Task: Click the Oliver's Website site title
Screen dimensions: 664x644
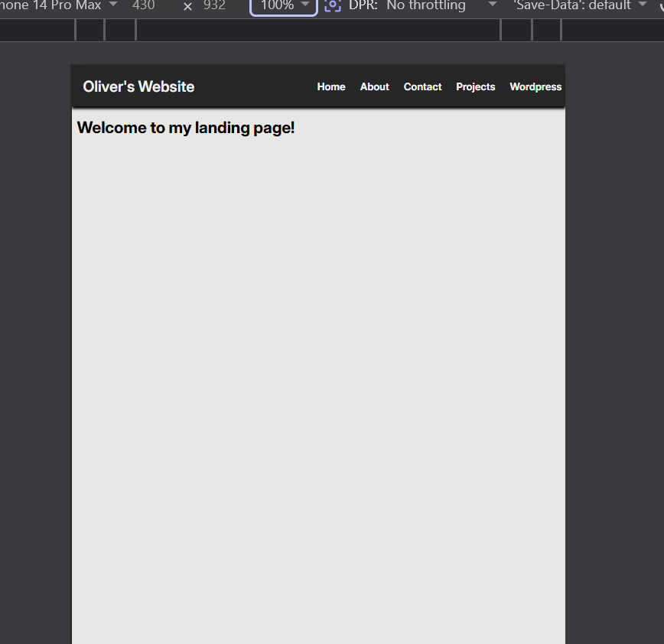Action: (138, 86)
